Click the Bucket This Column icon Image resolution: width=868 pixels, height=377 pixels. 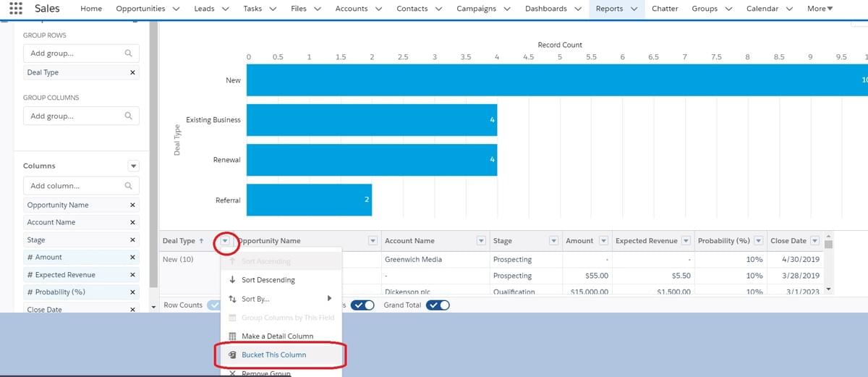pos(232,355)
